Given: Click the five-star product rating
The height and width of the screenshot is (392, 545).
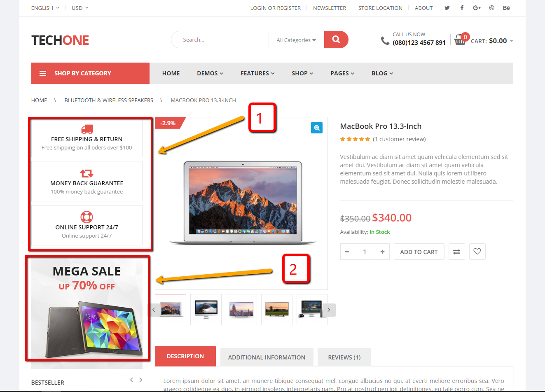Looking at the screenshot, I should pyautogui.click(x=355, y=139).
